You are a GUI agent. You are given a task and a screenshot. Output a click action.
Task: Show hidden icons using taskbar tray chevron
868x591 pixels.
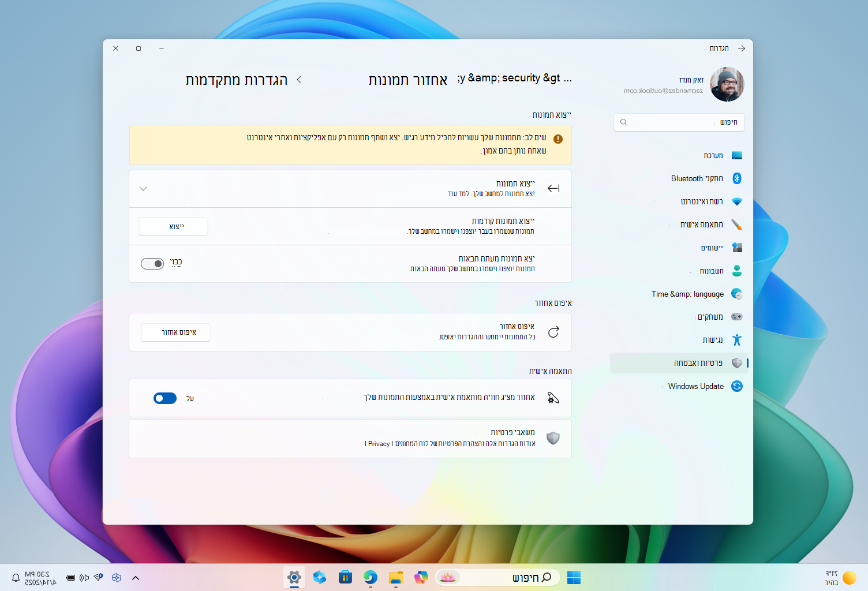tap(136, 578)
